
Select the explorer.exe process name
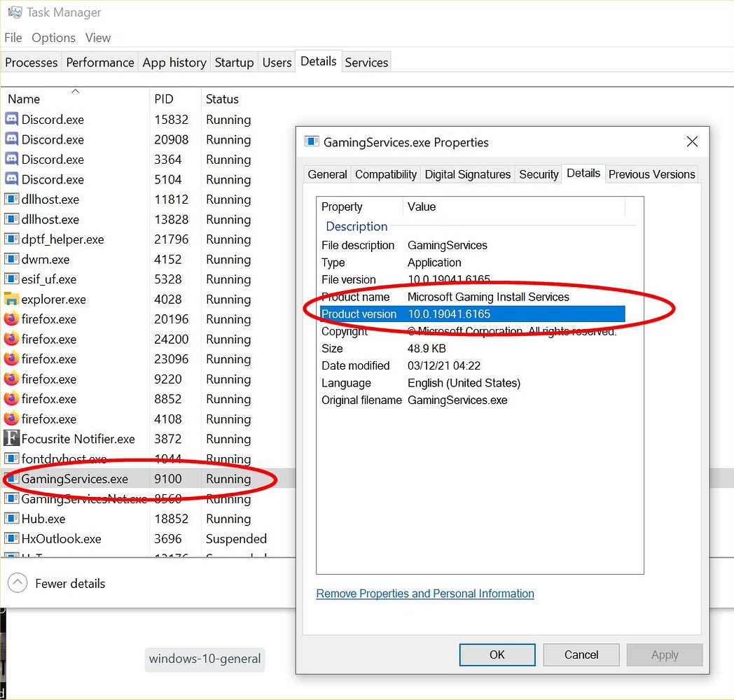coord(54,300)
